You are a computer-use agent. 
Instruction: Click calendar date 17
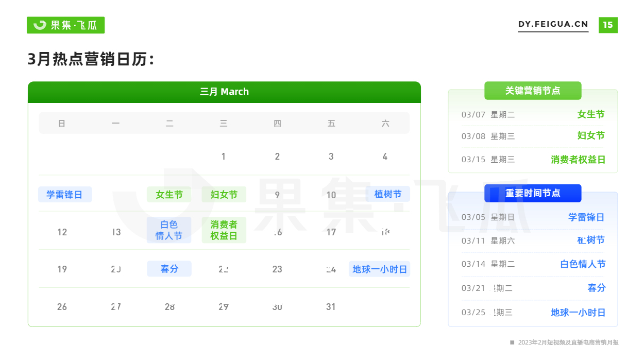point(331,232)
